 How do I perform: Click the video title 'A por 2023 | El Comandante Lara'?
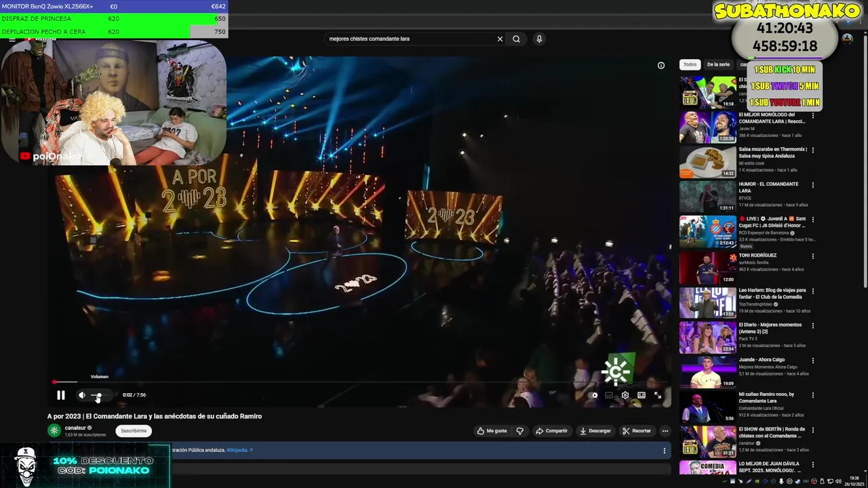click(154, 416)
